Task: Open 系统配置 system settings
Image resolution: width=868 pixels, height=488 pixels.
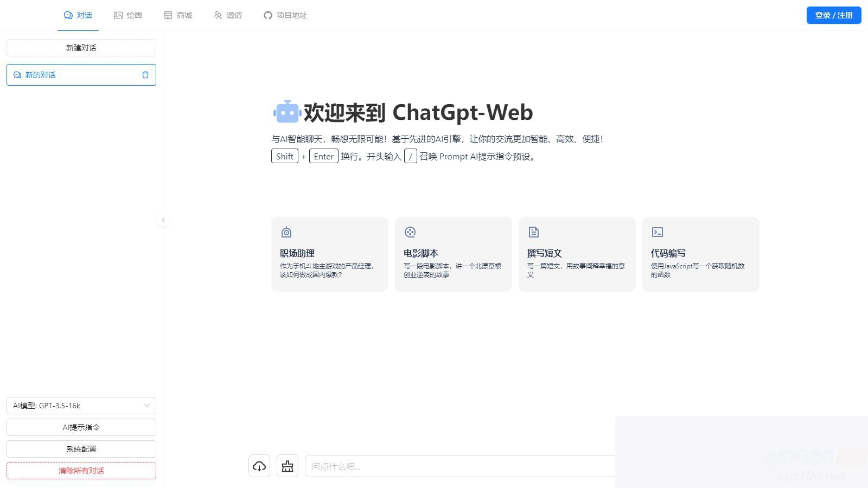Action: [x=81, y=448]
